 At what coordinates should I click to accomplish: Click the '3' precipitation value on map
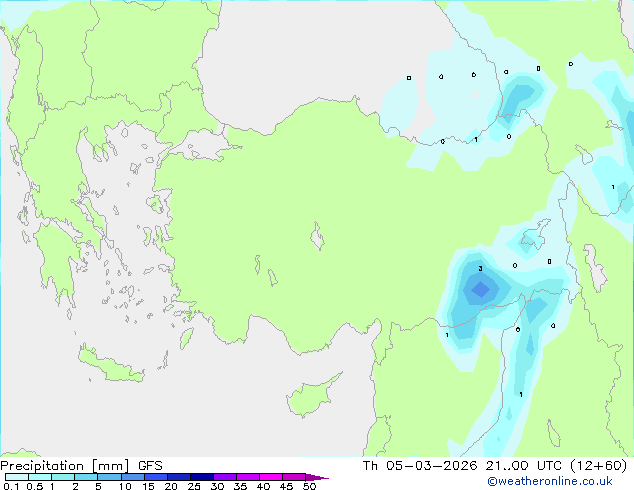(480, 268)
